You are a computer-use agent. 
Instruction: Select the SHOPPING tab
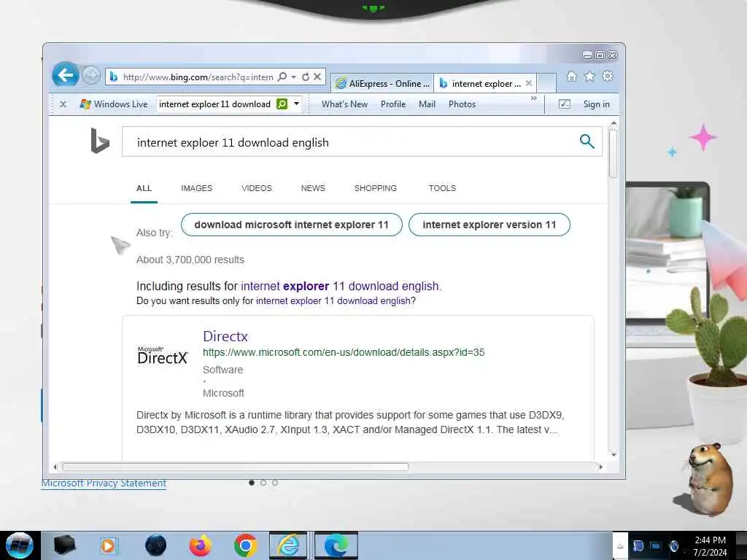[376, 188]
